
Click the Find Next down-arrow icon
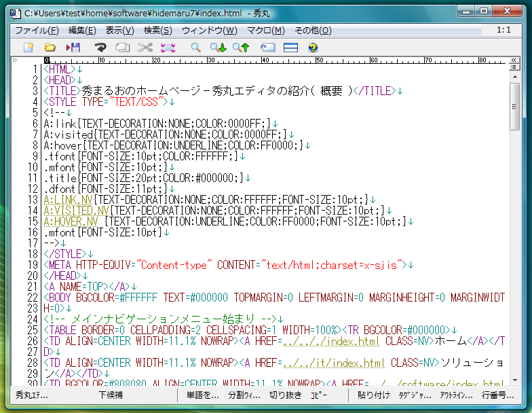coord(218,48)
